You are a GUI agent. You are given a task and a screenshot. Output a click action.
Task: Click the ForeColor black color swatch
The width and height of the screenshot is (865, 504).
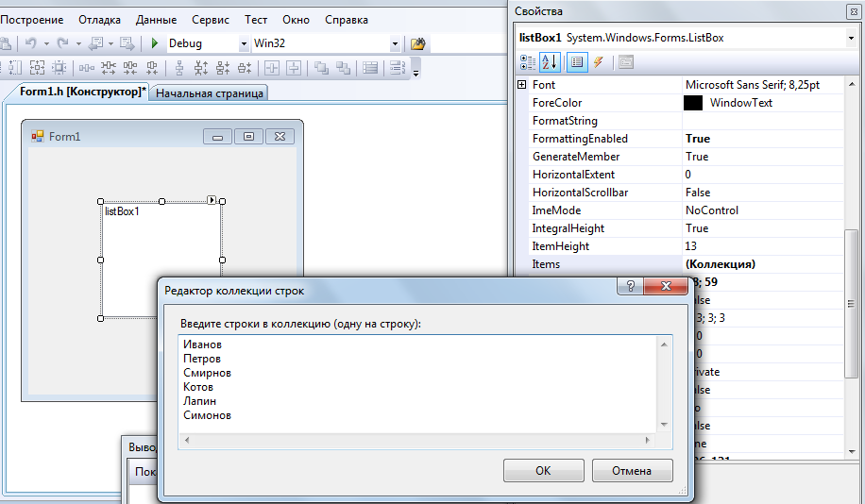coord(693,103)
